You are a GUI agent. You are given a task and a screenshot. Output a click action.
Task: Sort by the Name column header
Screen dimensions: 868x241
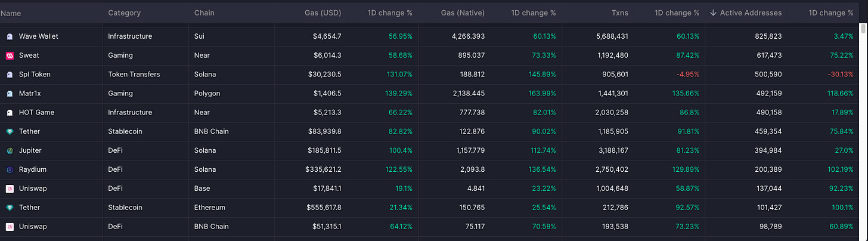click(11, 13)
